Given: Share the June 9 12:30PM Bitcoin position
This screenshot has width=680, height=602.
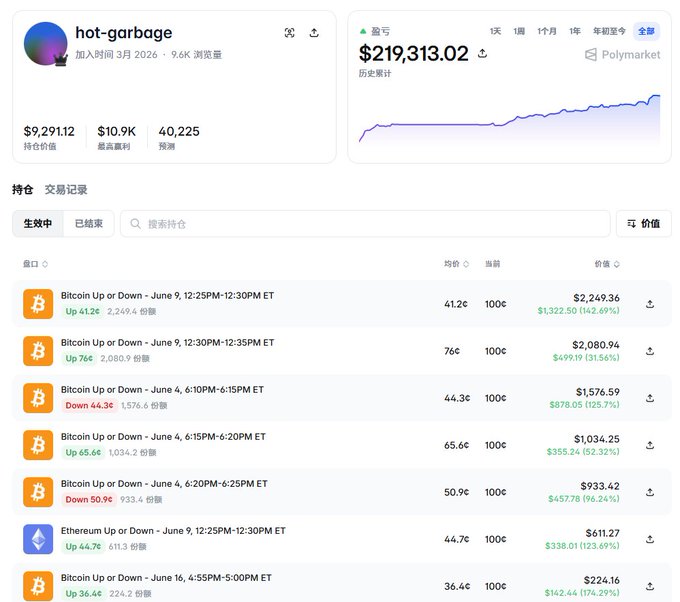Looking at the screenshot, I should (x=650, y=351).
